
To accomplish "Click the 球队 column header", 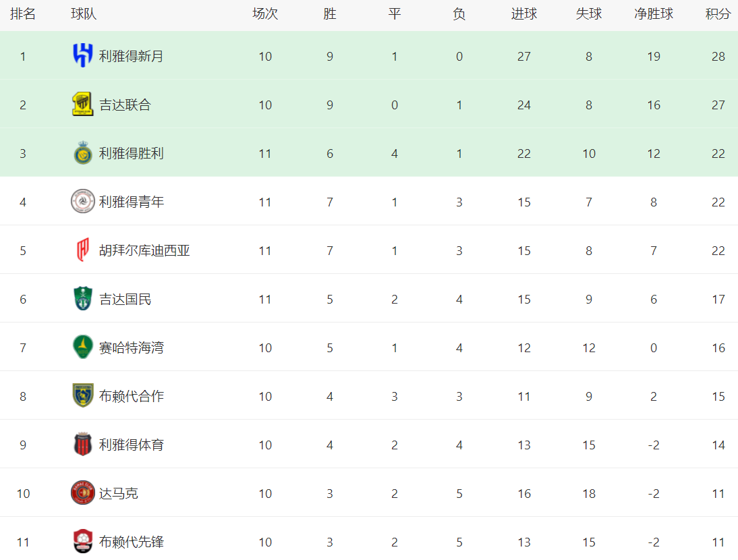I will (x=84, y=14).
